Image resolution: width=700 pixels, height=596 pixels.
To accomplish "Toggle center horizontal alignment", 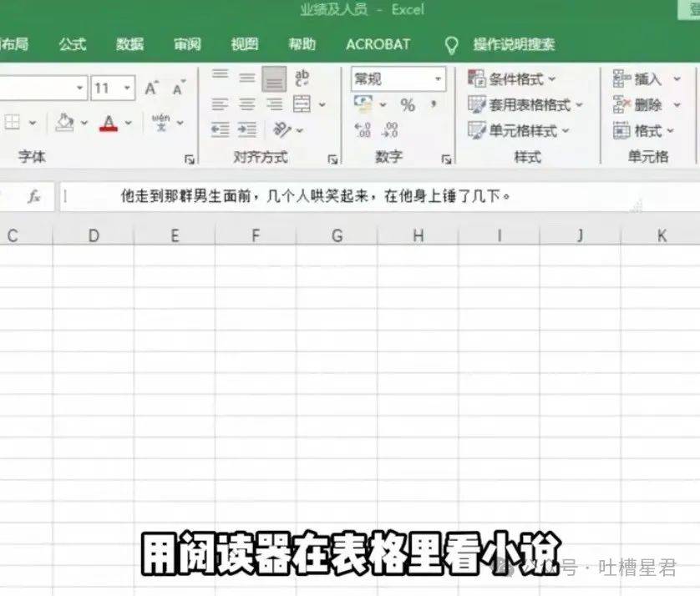I will (x=246, y=105).
